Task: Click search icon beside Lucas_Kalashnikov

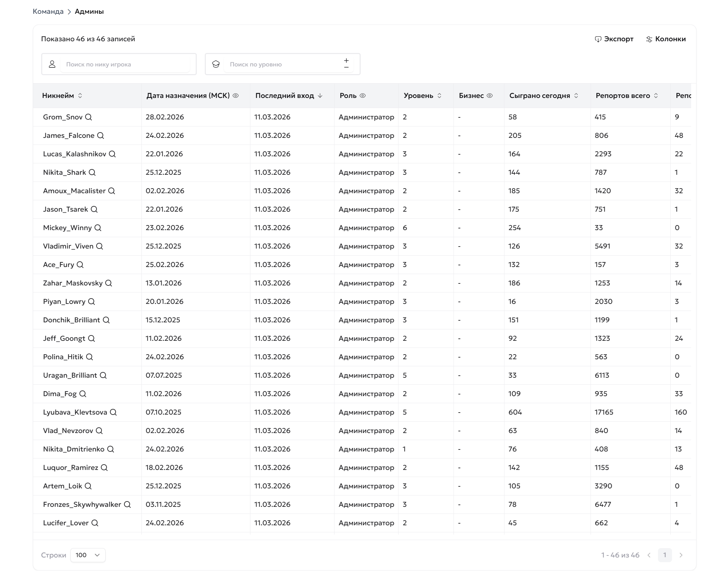Action: click(x=112, y=154)
